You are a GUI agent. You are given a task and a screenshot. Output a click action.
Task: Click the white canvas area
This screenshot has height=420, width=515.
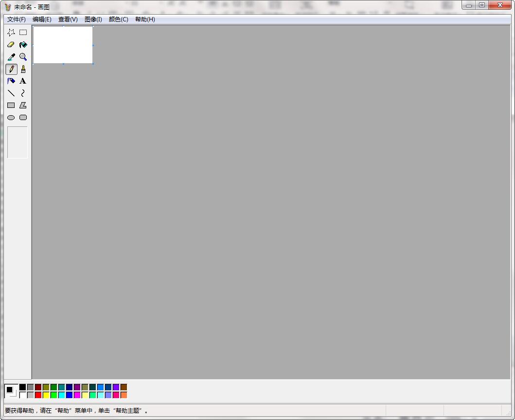[x=62, y=45]
